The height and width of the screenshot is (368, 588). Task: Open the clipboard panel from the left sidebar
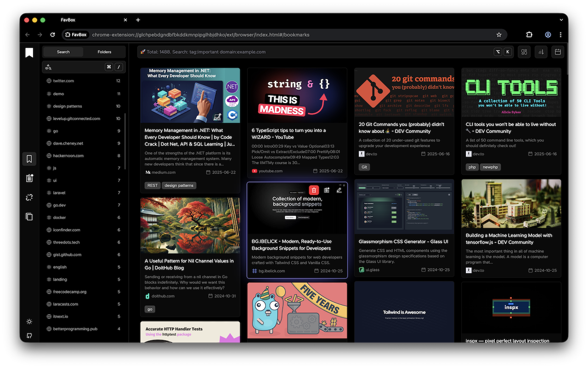pyautogui.click(x=29, y=179)
